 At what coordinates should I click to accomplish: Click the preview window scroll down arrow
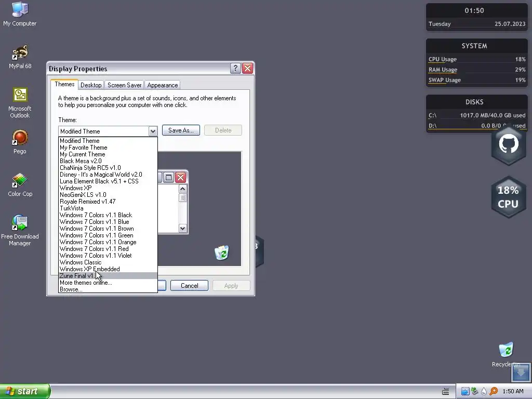point(182,229)
